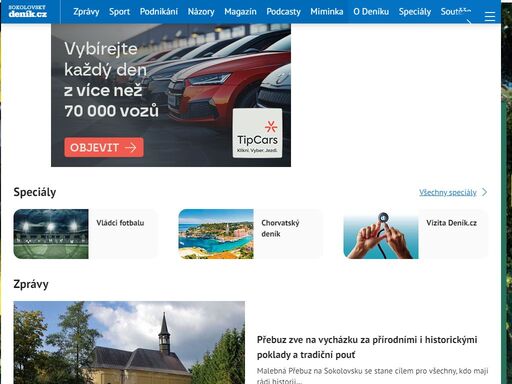Open the Sport menu item
This screenshot has height=384, width=512.
pyautogui.click(x=119, y=12)
